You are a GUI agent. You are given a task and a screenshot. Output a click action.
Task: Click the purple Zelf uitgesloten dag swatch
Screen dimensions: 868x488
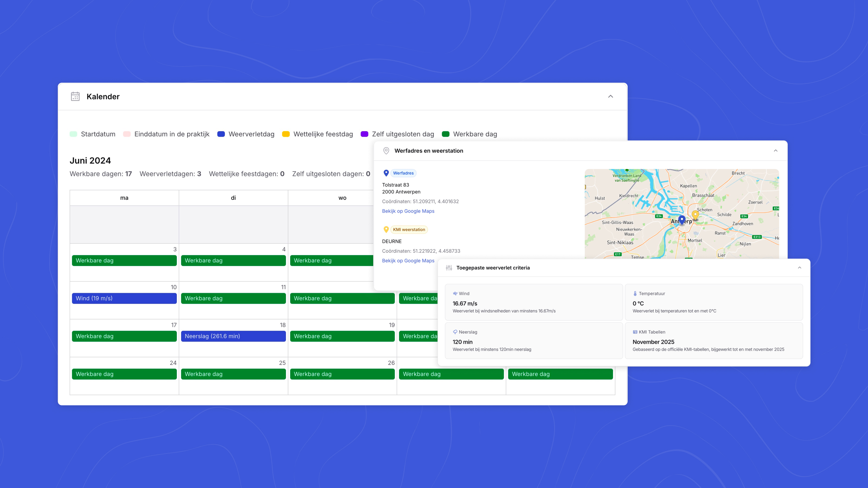pyautogui.click(x=364, y=134)
